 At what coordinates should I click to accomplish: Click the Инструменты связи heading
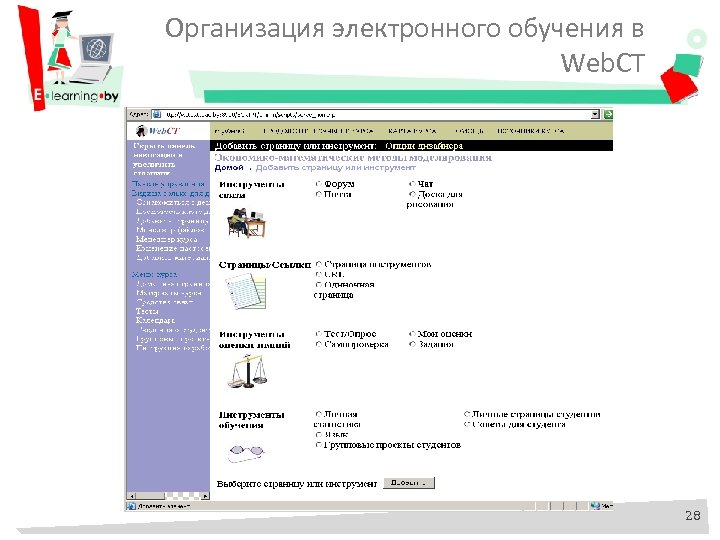[252, 190]
